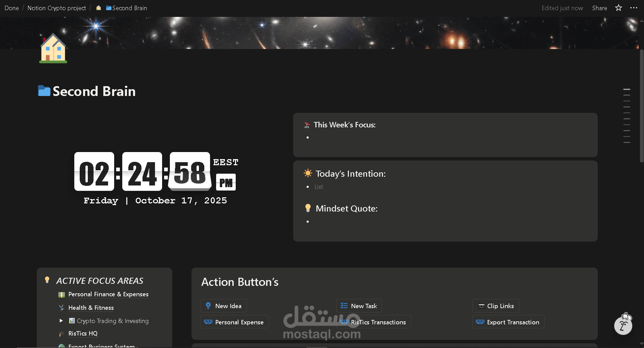Image resolution: width=644 pixels, height=348 pixels.
Task: Click the Share button
Action: pyautogui.click(x=599, y=8)
